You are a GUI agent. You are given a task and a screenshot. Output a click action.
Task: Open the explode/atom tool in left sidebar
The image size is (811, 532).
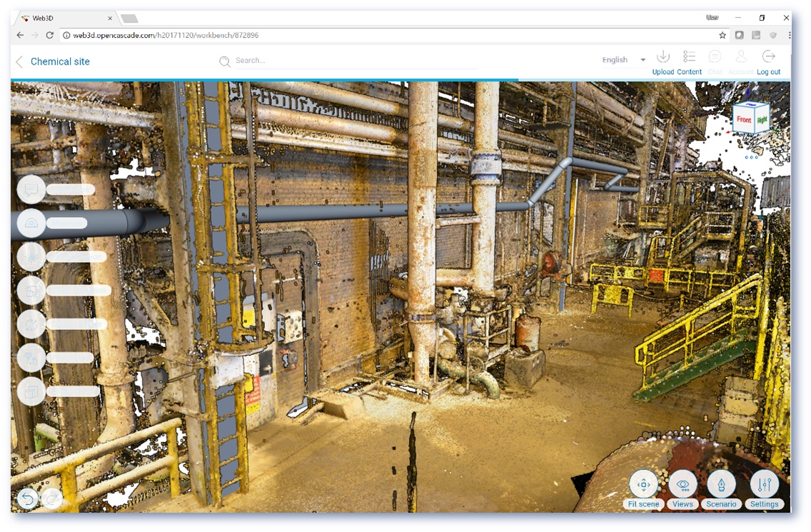(x=31, y=256)
